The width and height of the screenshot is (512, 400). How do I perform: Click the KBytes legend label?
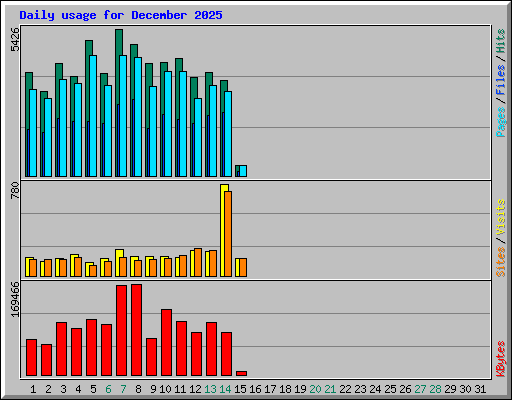pos(501,359)
